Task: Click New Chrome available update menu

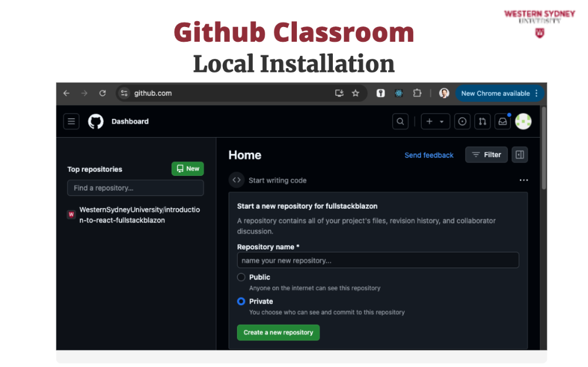Action: (x=500, y=94)
